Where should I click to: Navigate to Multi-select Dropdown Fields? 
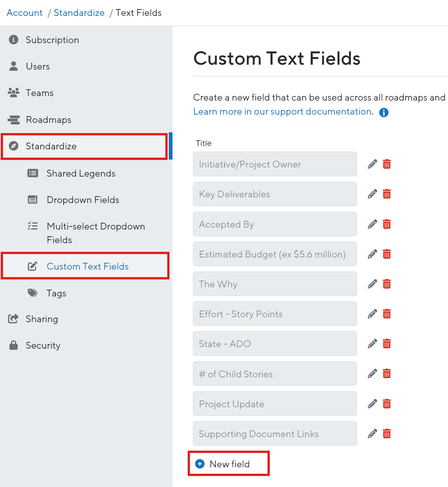pos(96,233)
